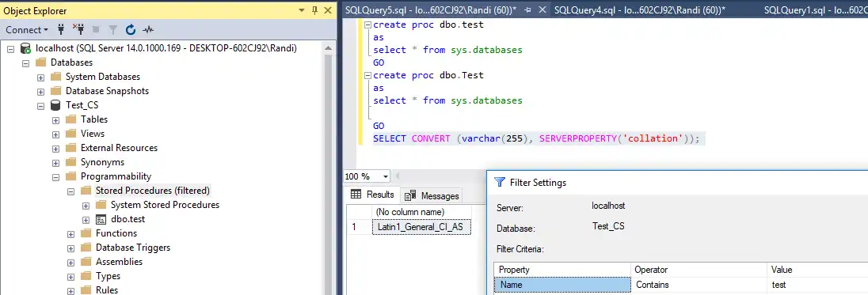Click the Tables folder icon

point(70,119)
